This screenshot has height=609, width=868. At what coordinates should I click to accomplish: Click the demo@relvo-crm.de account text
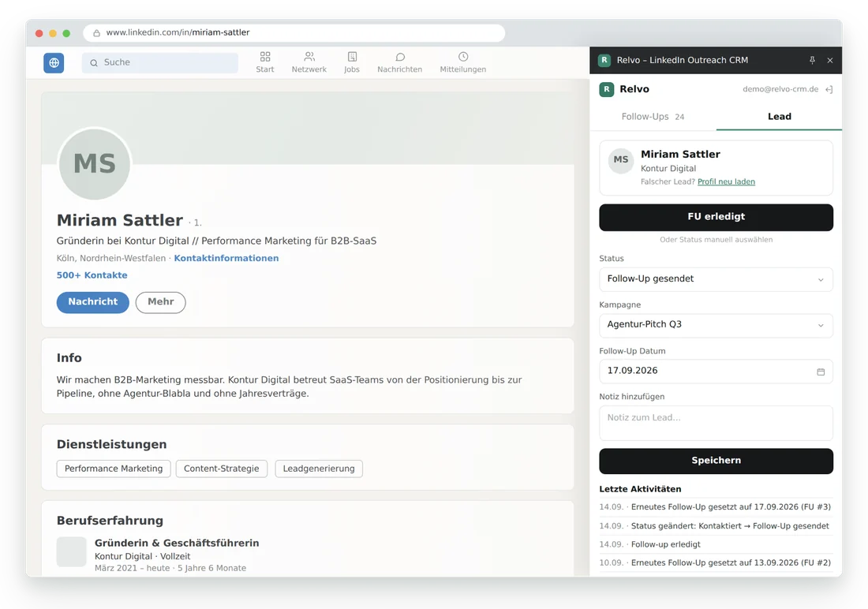(x=780, y=89)
